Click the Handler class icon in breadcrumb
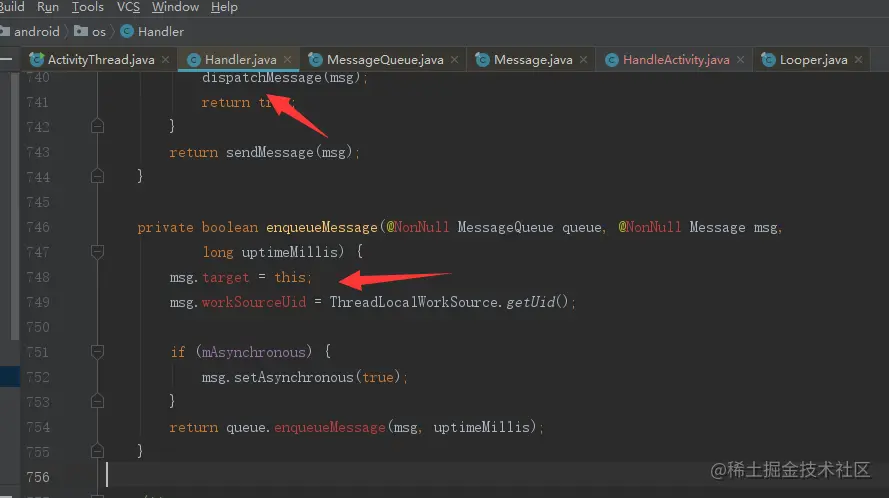This screenshot has width=889, height=498. pos(127,31)
